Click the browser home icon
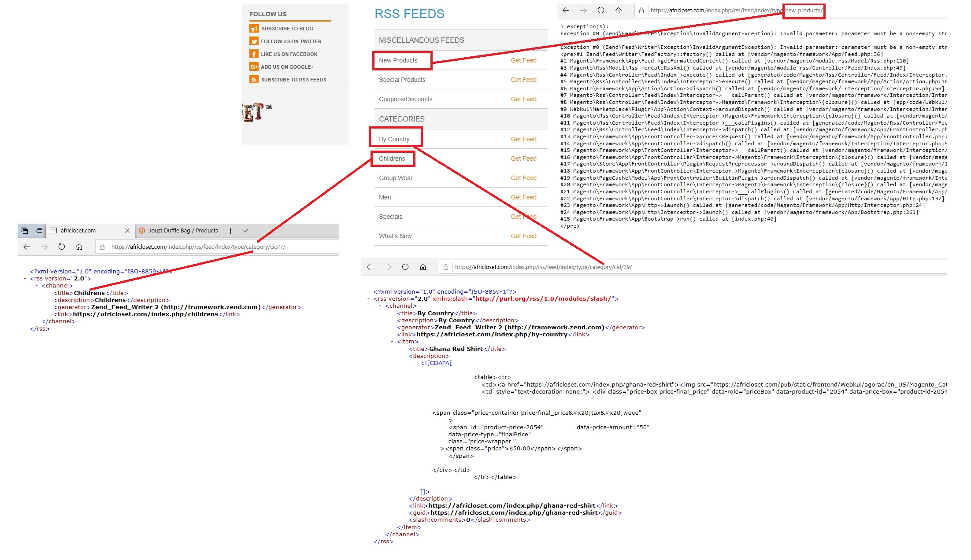 coord(79,247)
